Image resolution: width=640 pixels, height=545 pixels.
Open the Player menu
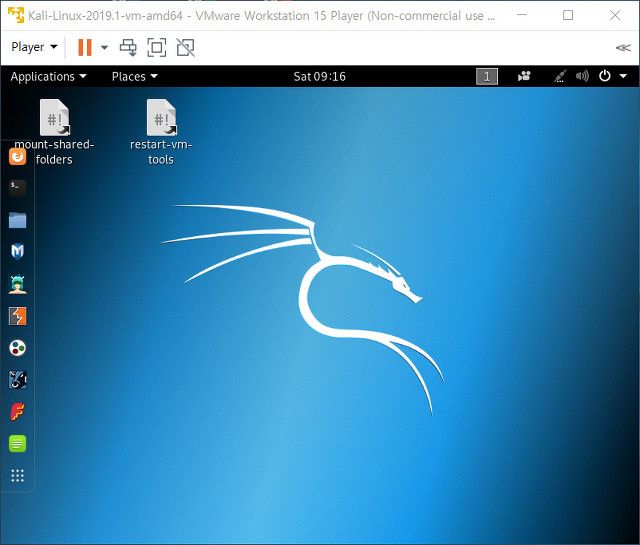pyautogui.click(x=34, y=47)
